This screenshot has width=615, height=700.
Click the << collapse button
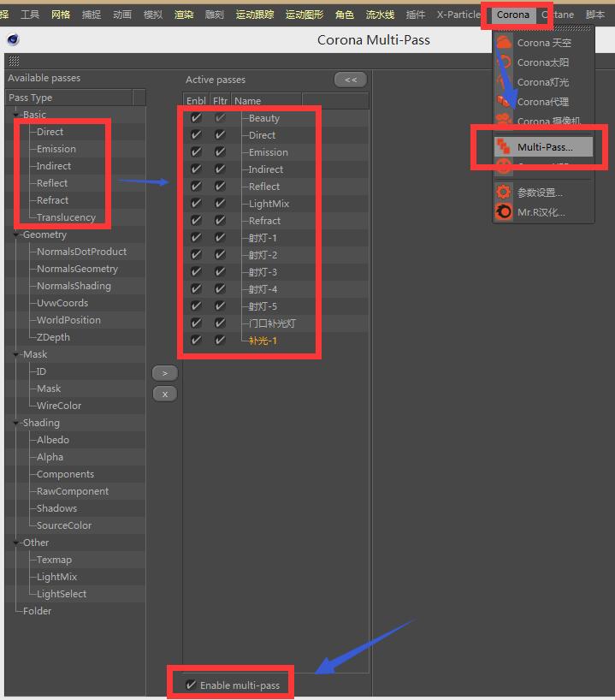pos(351,80)
